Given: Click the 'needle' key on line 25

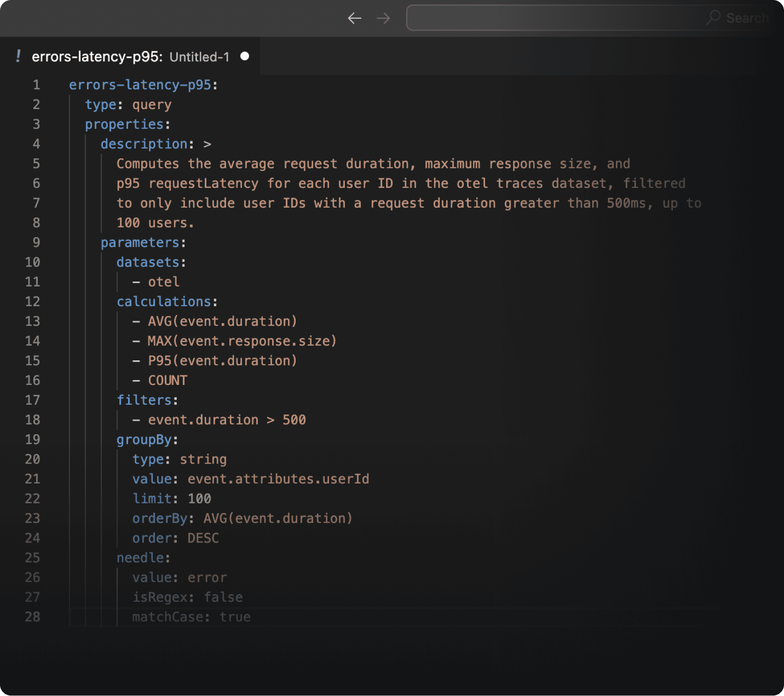Looking at the screenshot, I should tap(140, 558).
